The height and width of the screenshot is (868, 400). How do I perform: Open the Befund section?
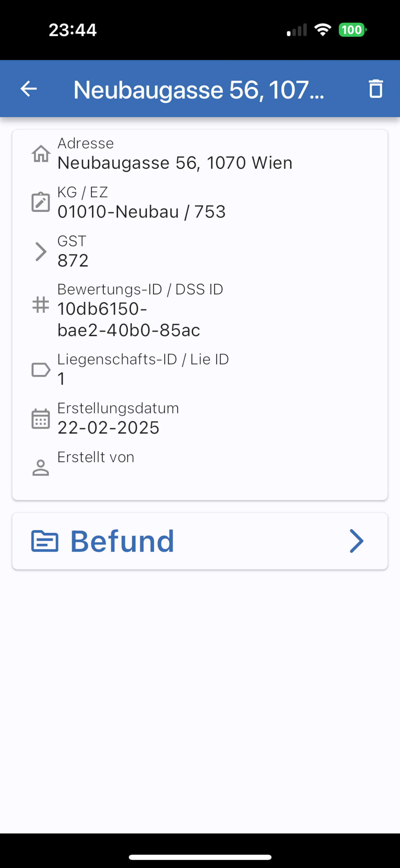(200, 541)
